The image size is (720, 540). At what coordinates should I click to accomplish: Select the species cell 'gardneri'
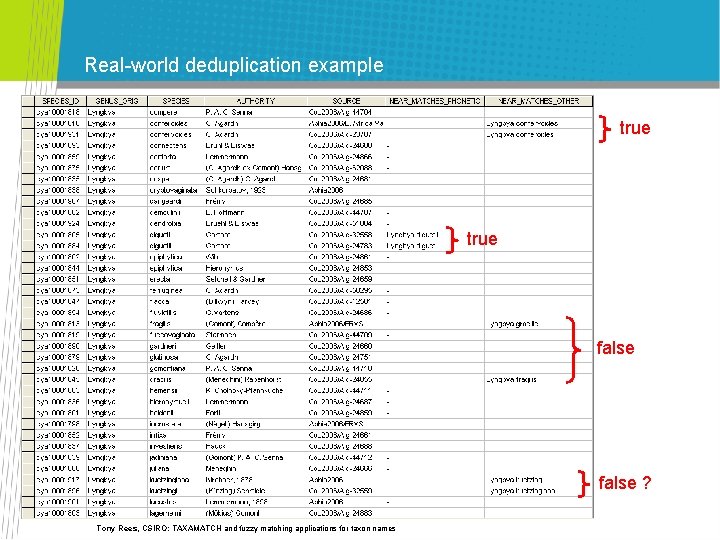(176, 346)
